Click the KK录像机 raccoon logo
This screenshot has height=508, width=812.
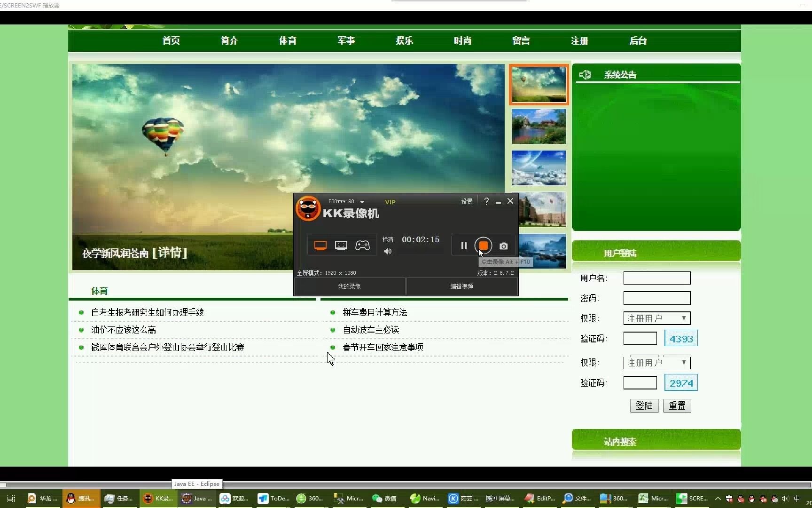click(x=308, y=208)
